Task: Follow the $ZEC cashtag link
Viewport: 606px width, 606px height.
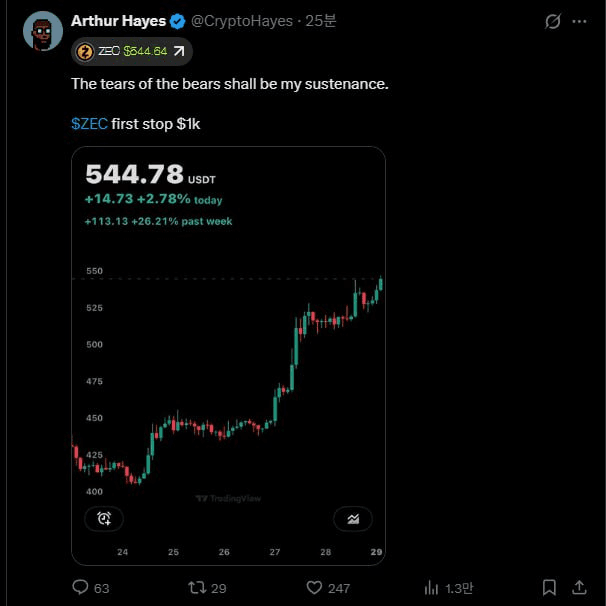Action: [x=89, y=123]
